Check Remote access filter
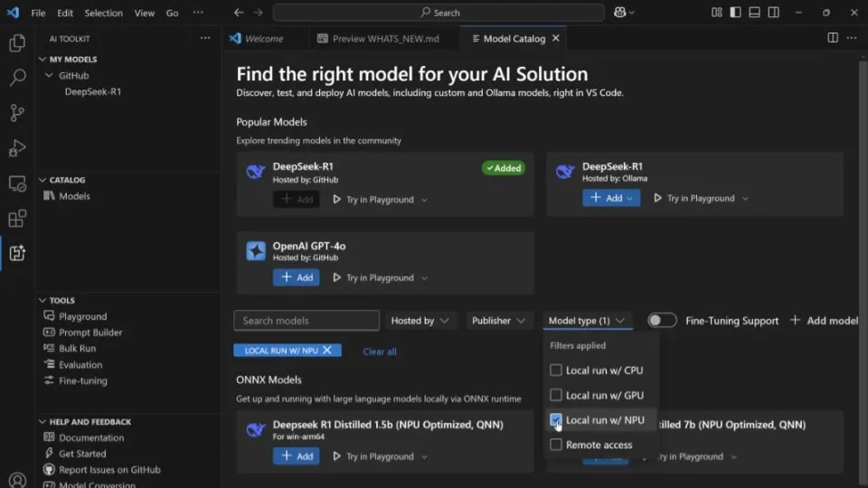Image resolution: width=868 pixels, height=488 pixels. [556, 445]
